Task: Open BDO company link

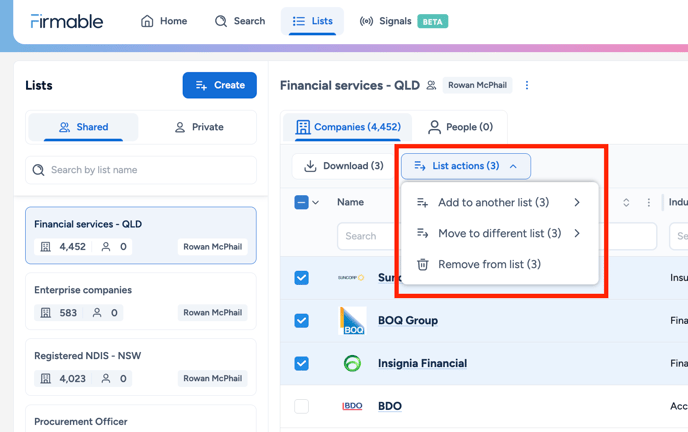Action: click(x=390, y=406)
